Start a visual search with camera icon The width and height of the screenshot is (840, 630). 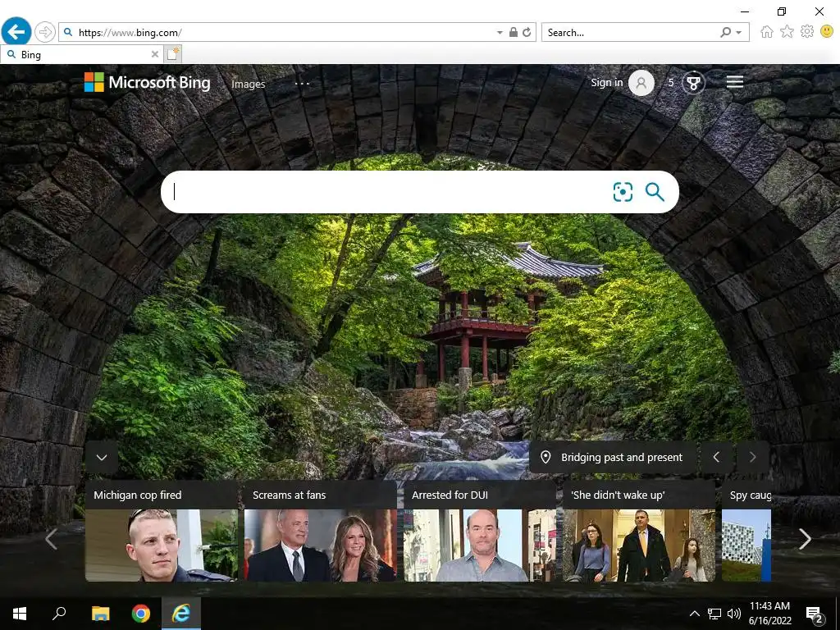(623, 192)
